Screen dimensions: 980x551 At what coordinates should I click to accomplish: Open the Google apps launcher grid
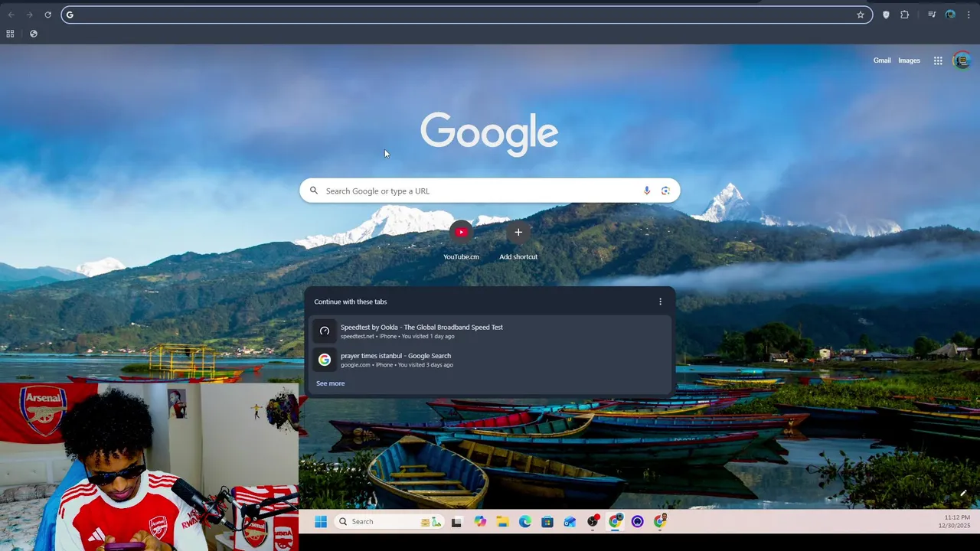pos(938,60)
